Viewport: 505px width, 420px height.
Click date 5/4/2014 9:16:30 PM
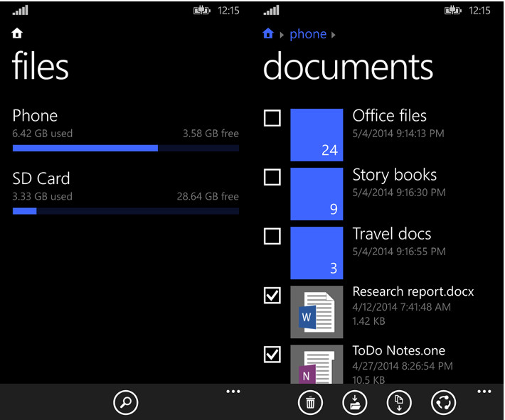click(399, 193)
